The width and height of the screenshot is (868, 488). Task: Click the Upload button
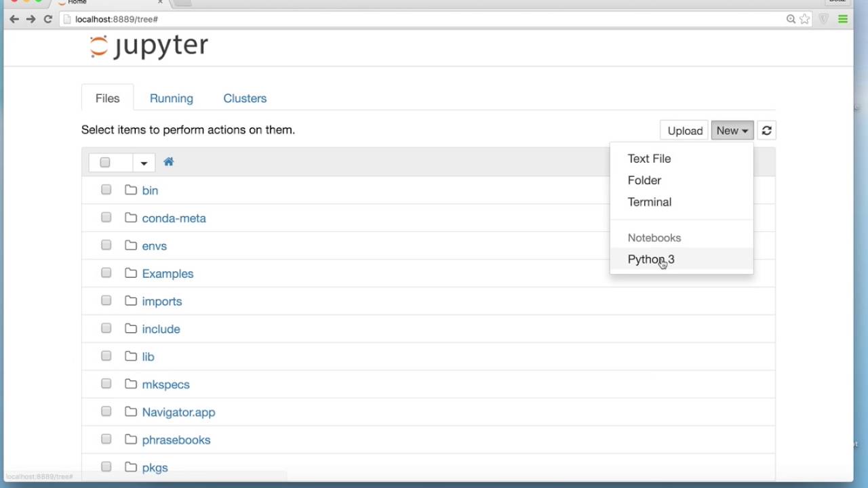click(x=685, y=131)
